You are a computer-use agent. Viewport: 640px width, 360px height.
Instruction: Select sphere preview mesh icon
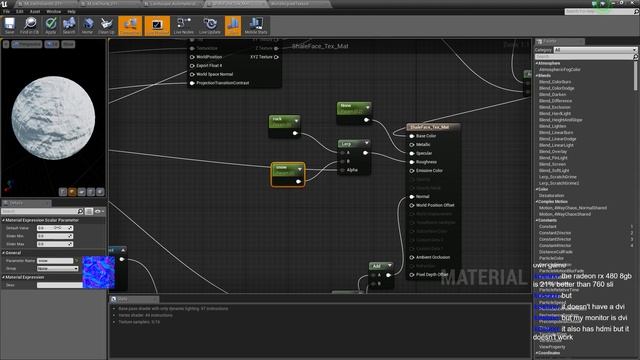pos(72,191)
